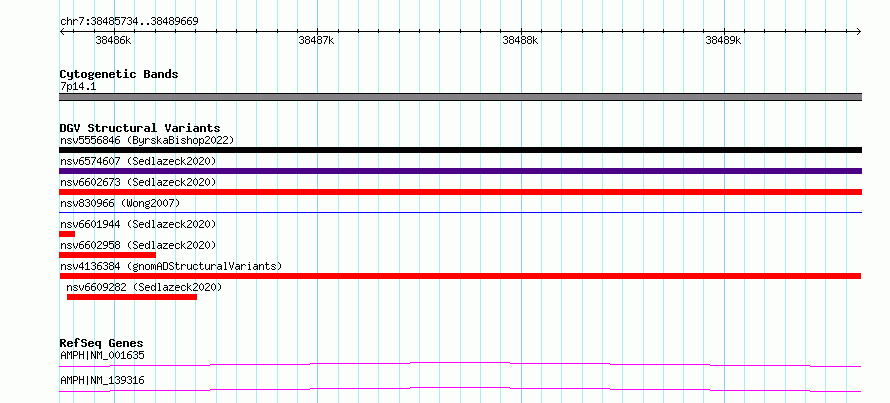This screenshot has height=403, width=890.
Task: Click the DGV Structural Variants heading
Action: [x=140, y=128]
